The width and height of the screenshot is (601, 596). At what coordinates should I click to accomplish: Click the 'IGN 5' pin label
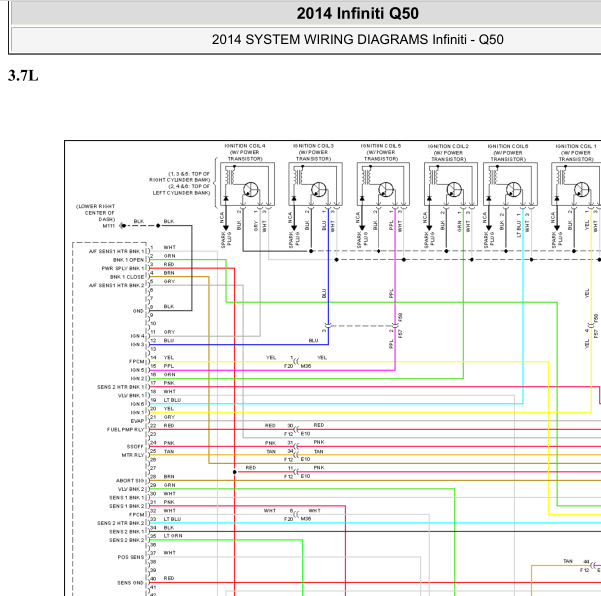pyautogui.click(x=138, y=370)
